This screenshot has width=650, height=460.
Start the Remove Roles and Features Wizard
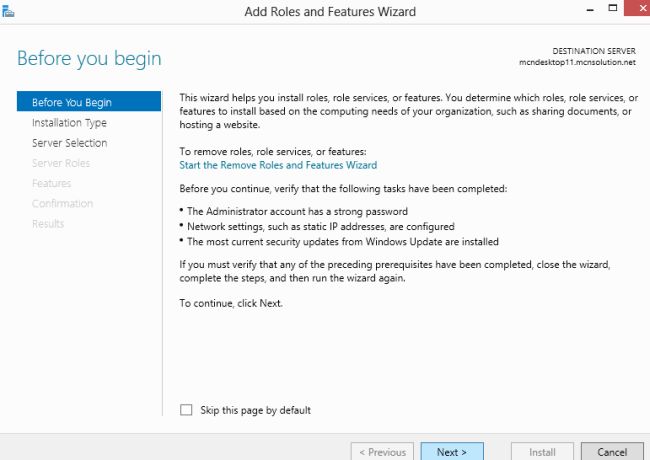point(278,165)
